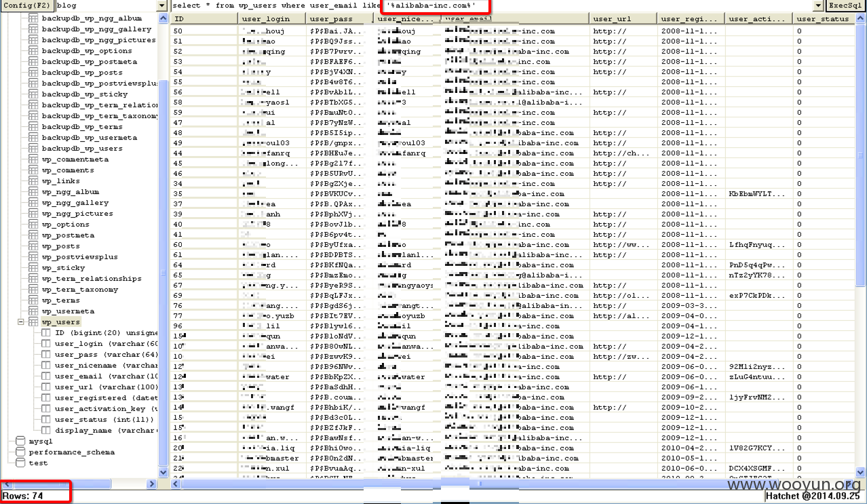Click the table icon beside backupdb_wp_terms
Viewport: 867px width, 504px height.
click(33, 127)
